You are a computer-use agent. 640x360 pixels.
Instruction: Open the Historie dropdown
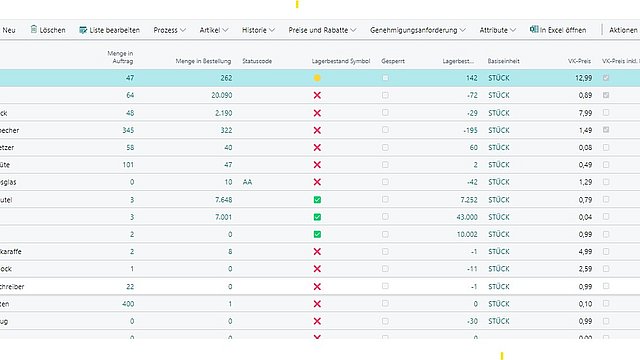coord(258,30)
